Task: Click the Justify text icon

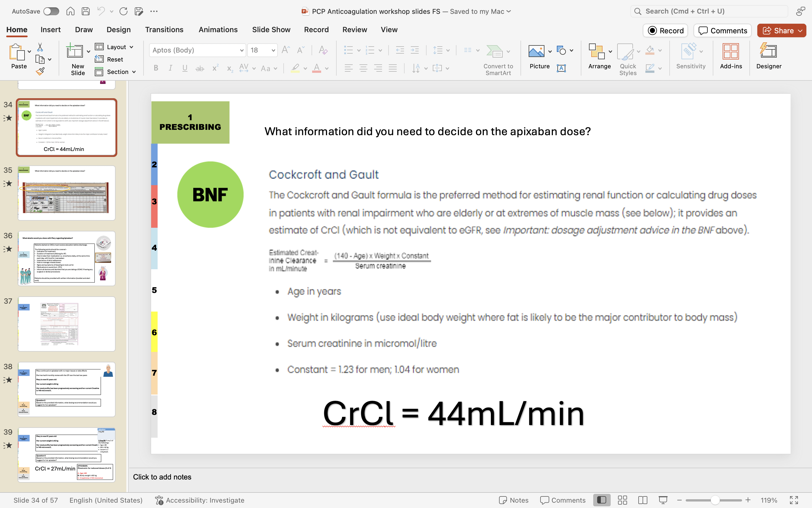Action: (393, 68)
